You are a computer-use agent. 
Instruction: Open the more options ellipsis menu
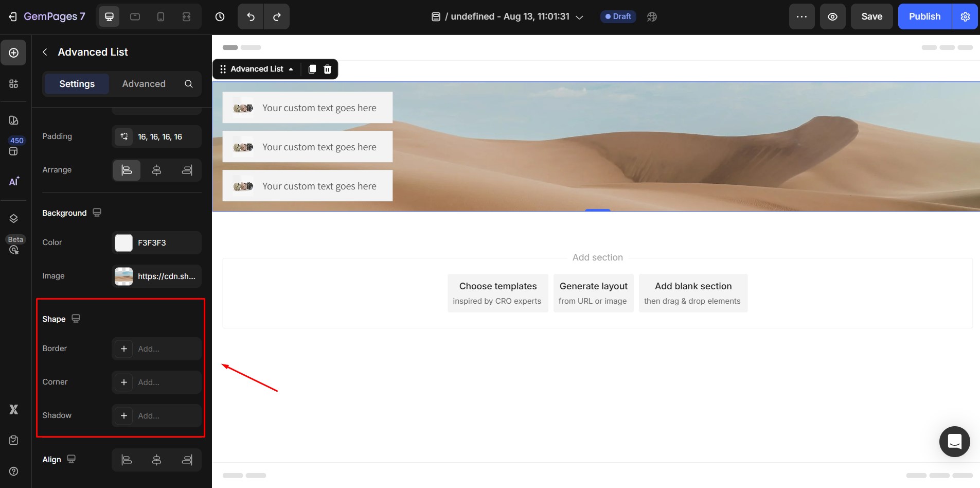click(x=801, y=17)
